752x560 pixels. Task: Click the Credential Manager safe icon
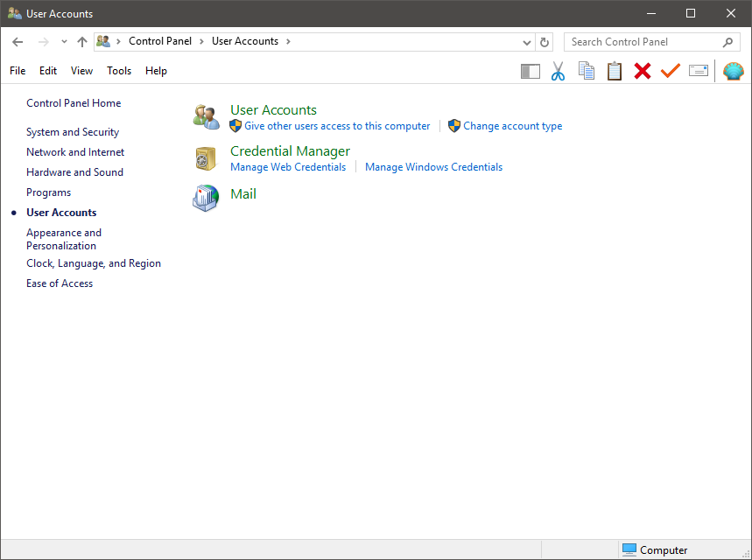pyautogui.click(x=207, y=158)
